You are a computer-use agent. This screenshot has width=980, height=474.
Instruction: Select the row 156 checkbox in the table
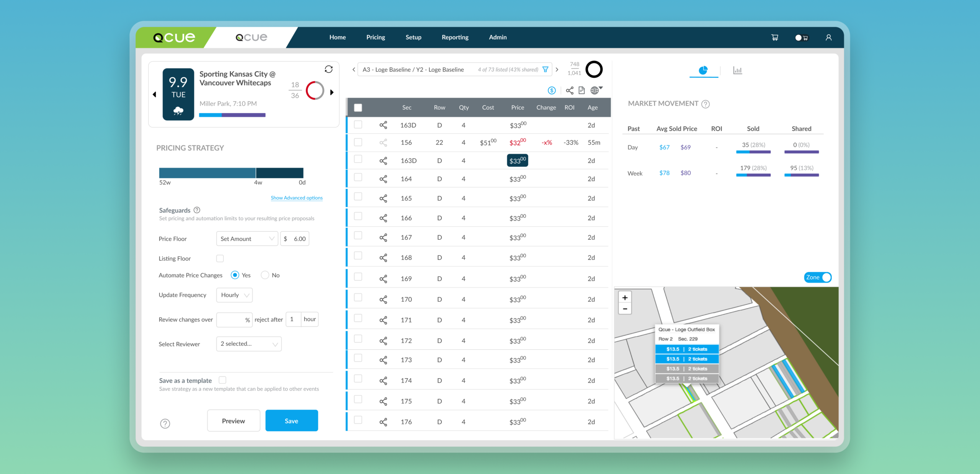pos(358,142)
